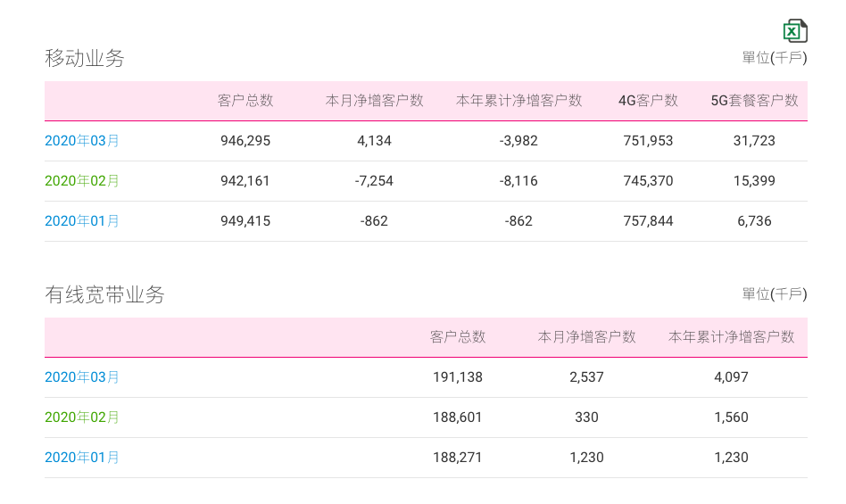The height and width of the screenshot is (504, 846).
Task: Click the 本年累计净增客户数 header in mobile table
Action: click(518, 101)
